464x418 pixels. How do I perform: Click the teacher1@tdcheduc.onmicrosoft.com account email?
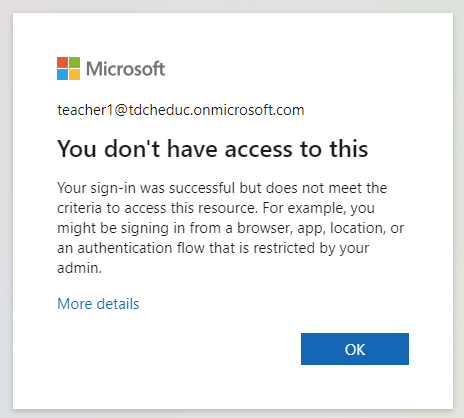[x=181, y=110]
